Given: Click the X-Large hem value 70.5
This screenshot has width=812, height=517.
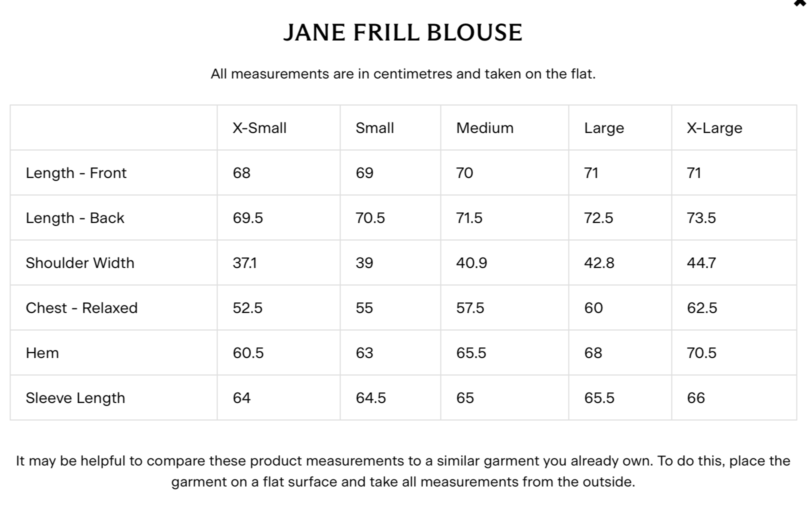Looking at the screenshot, I should point(701,353).
